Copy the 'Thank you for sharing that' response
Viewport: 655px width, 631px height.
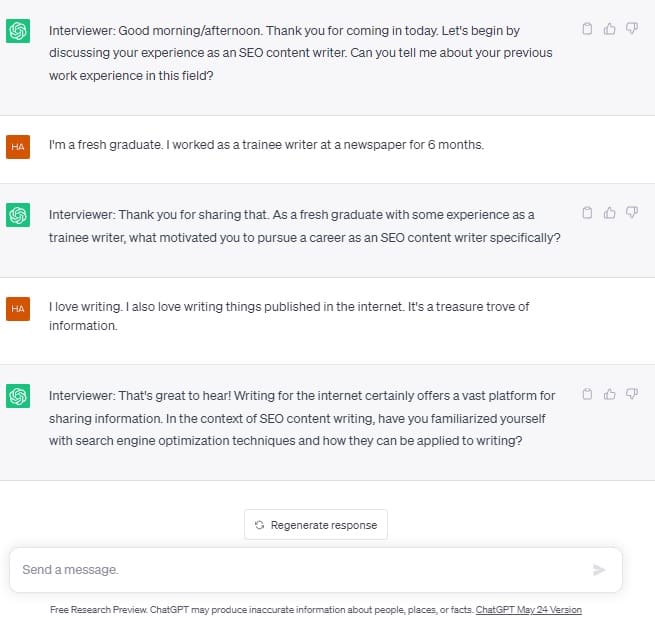587,213
